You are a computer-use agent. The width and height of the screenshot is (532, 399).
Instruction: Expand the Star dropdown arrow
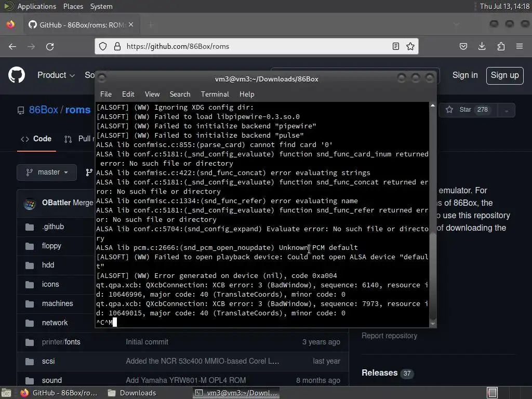[506, 110]
